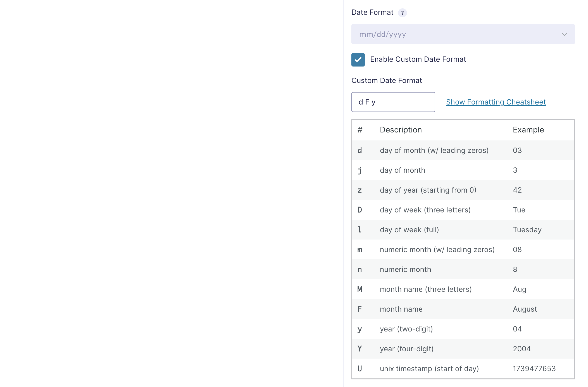Select 'day of month (w/ leading zeros)' row text
The width and height of the screenshot is (588, 387).
434,150
